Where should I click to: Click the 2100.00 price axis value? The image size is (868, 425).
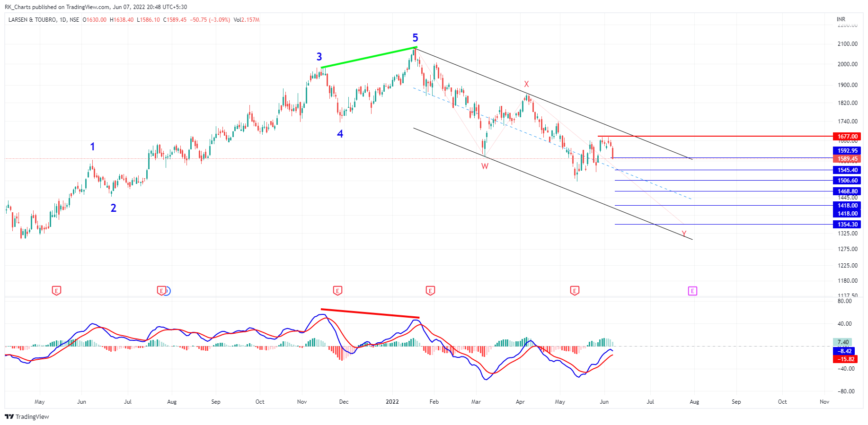point(848,44)
